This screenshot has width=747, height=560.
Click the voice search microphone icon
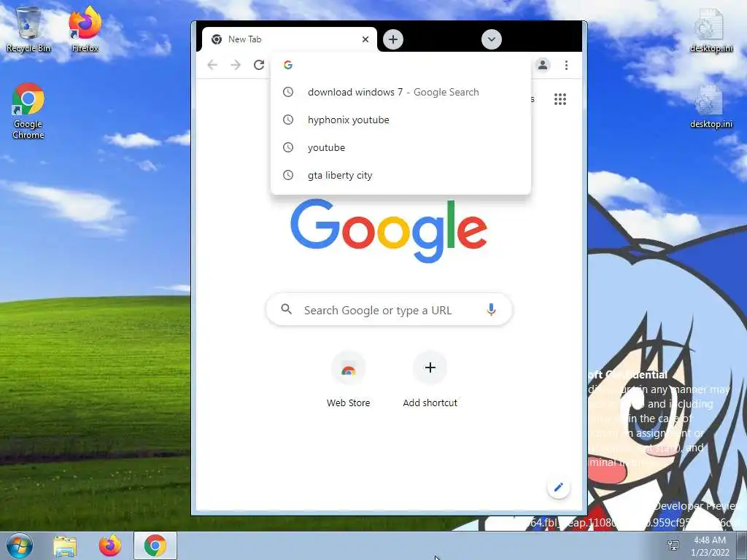click(491, 310)
